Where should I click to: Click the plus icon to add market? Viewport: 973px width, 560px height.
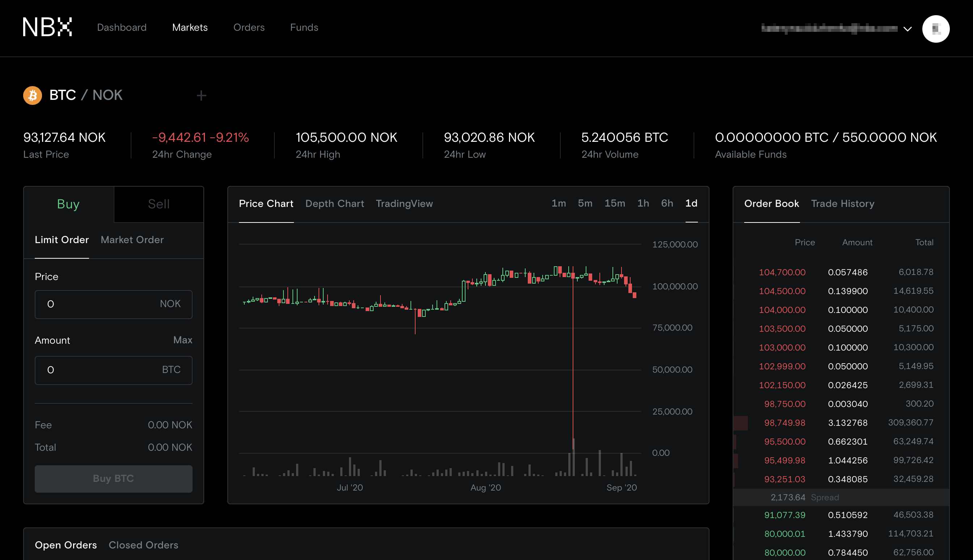point(201,96)
